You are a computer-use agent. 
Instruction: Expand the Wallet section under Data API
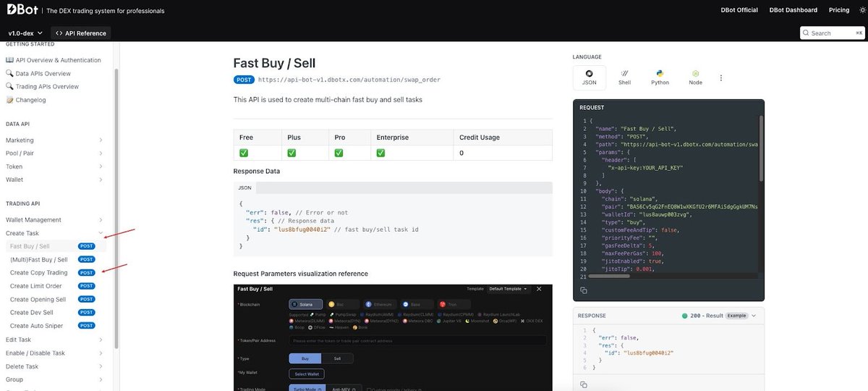tap(54, 179)
